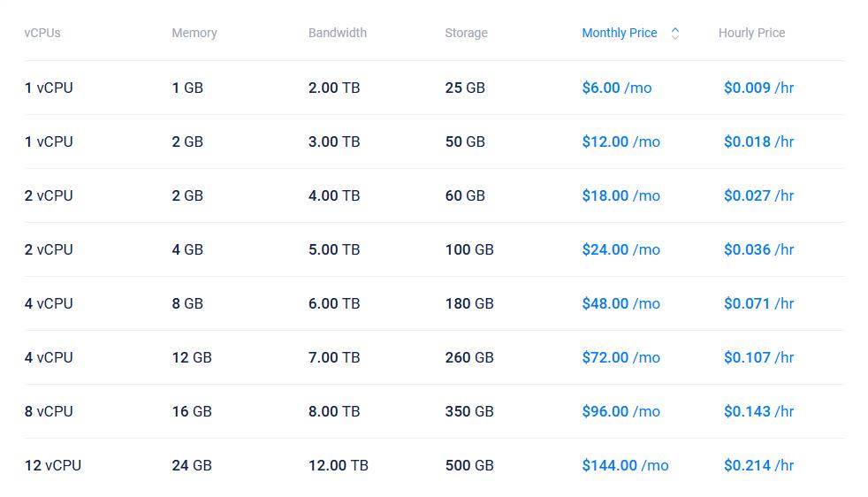Screen dimensions: 868x497
Task: Select the $144.00 /mo plan price
Action: click(x=625, y=465)
